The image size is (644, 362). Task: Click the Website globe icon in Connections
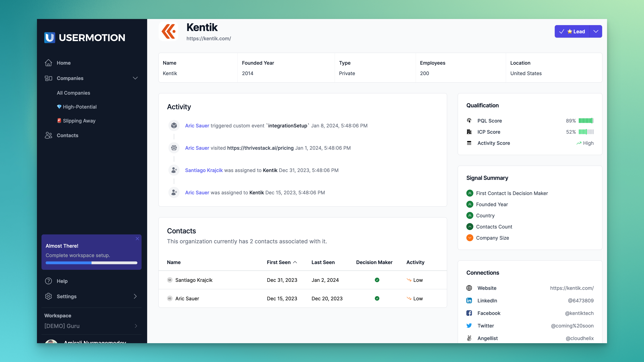click(469, 288)
